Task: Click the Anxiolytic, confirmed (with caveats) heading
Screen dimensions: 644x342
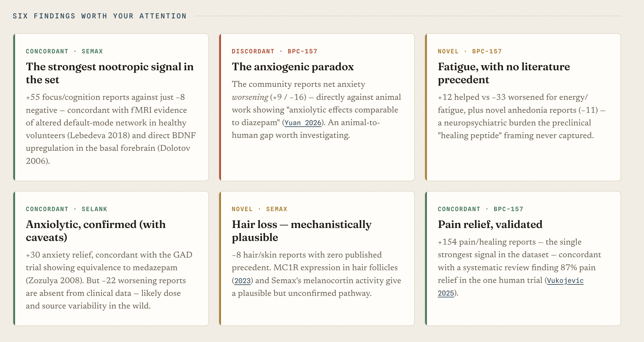Action: click(96, 231)
